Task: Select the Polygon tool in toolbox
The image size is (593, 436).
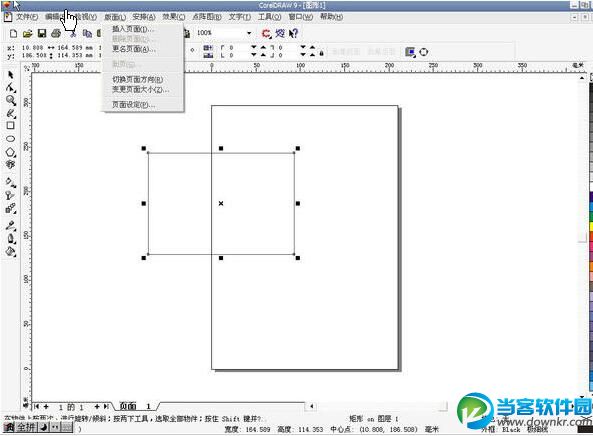Action: click(x=11, y=152)
